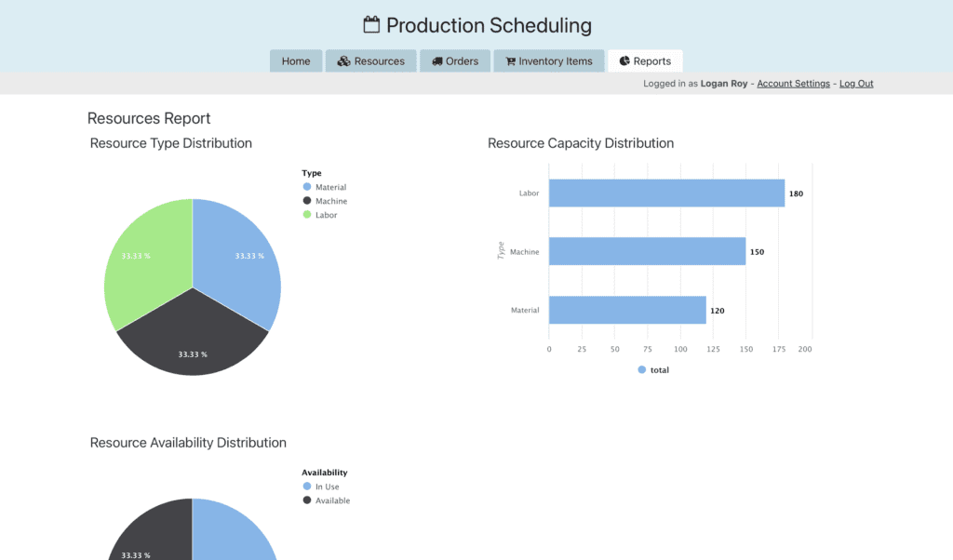Viewport: 953px width, 560px height.
Task: Click the Log Out link
Action: coord(856,84)
